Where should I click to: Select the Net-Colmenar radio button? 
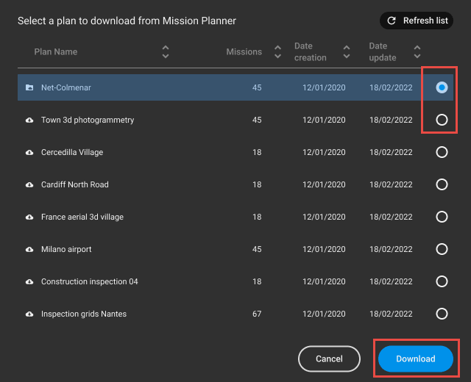tap(442, 87)
